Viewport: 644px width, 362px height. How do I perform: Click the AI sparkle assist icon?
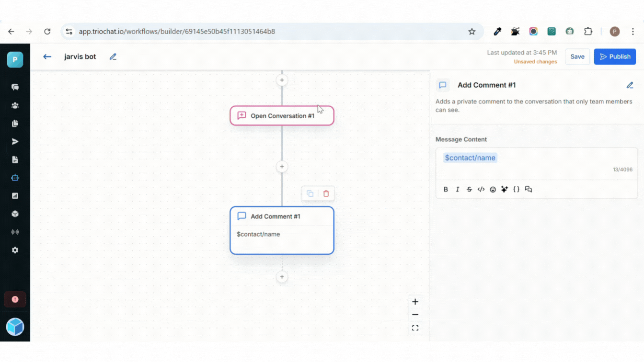click(505, 190)
